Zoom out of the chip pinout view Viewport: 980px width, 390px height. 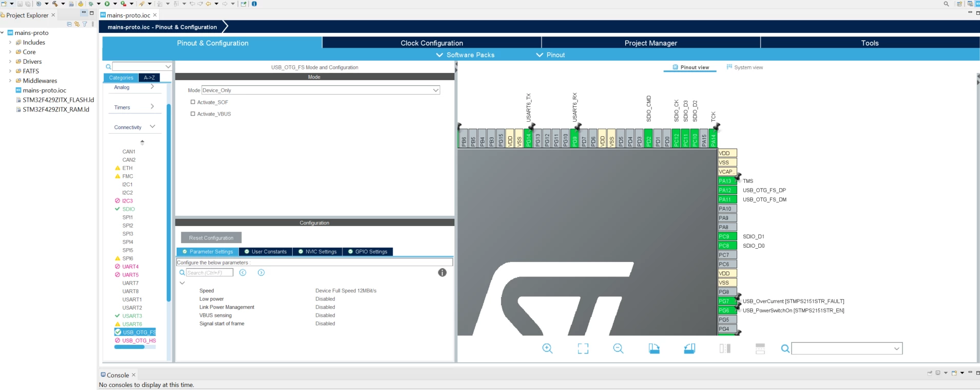tap(618, 348)
